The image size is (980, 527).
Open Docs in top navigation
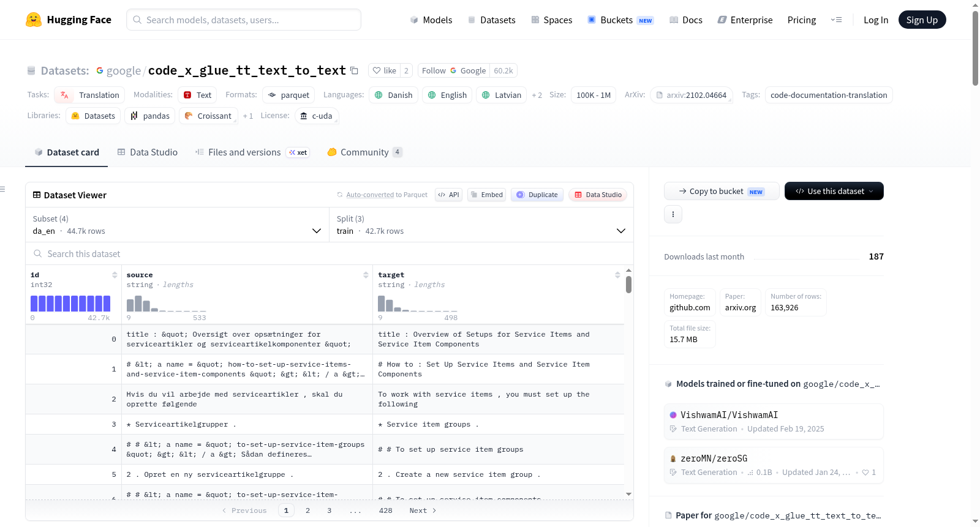(686, 20)
